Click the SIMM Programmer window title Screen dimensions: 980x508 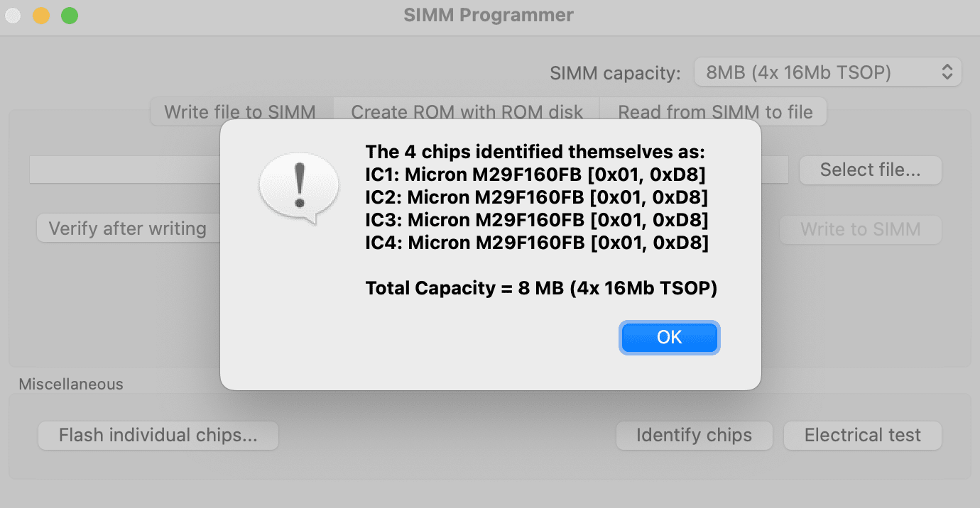tap(489, 15)
